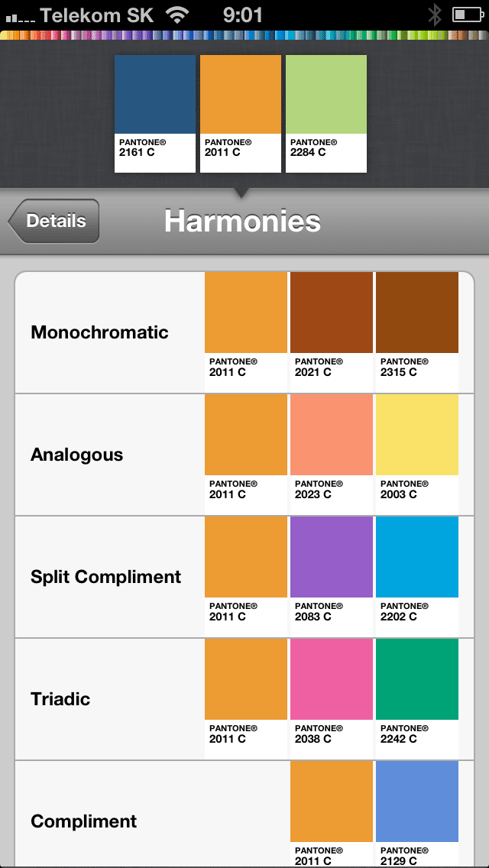This screenshot has width=489, height=868.
Task: Tap the Compliment harmony row label
Action: tap(83, 821)
